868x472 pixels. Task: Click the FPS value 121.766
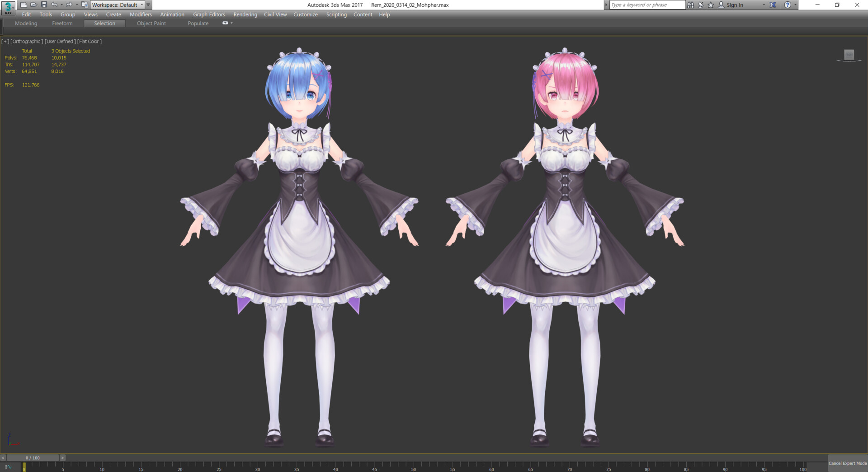tap(31, 85)
